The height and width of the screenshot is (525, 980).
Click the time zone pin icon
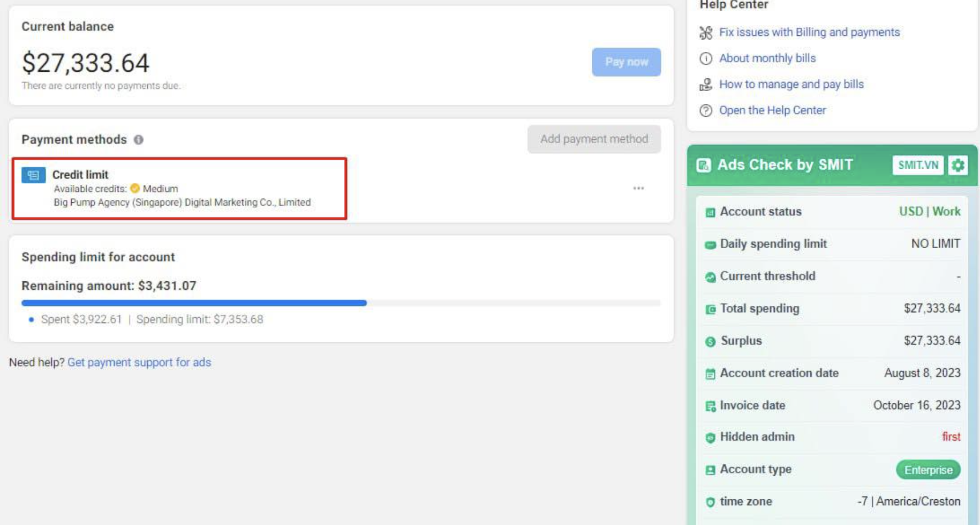710,502
